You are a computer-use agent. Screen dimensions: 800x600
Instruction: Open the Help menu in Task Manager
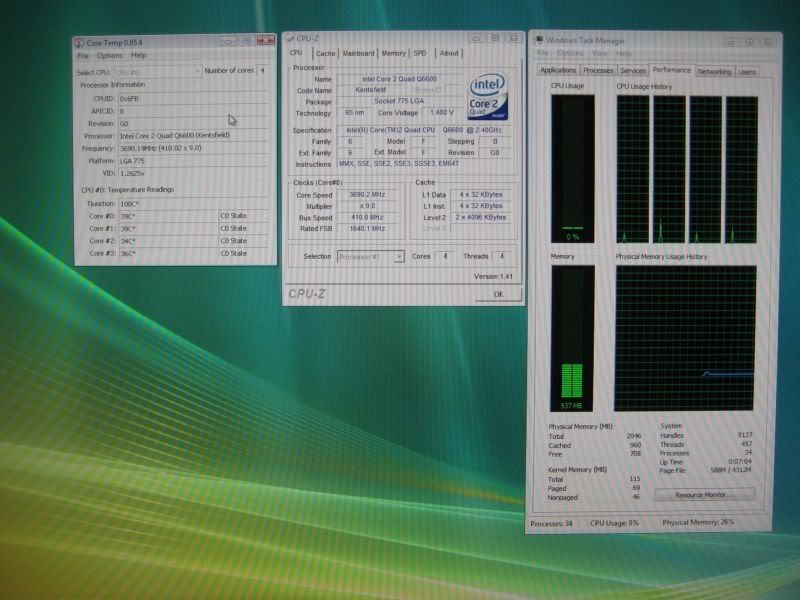[x=623, y=53]
